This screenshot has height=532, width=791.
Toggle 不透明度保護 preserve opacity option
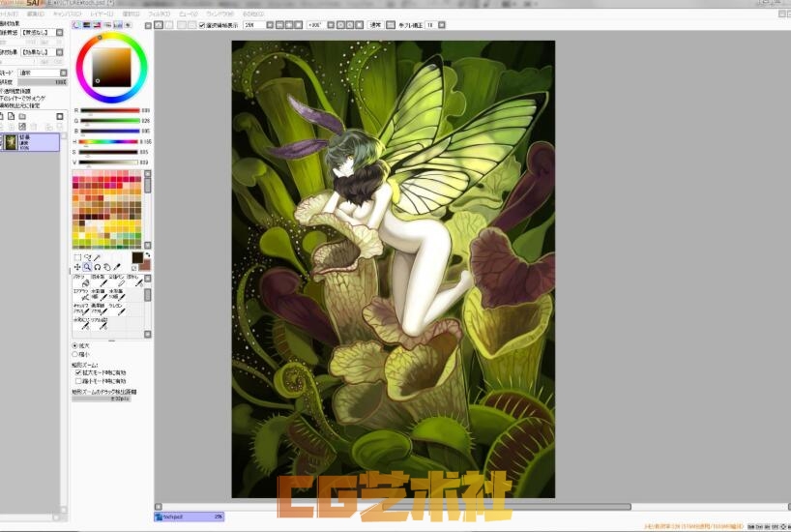tap(15, 91)
